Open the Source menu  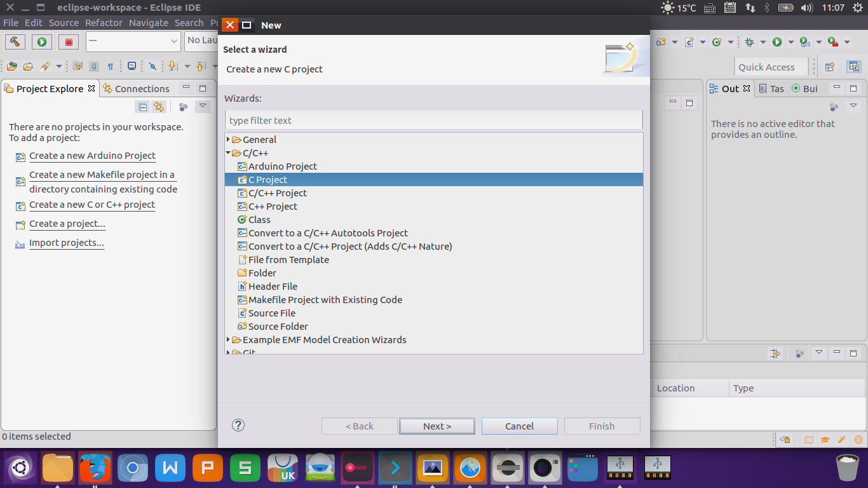[64, 23]
